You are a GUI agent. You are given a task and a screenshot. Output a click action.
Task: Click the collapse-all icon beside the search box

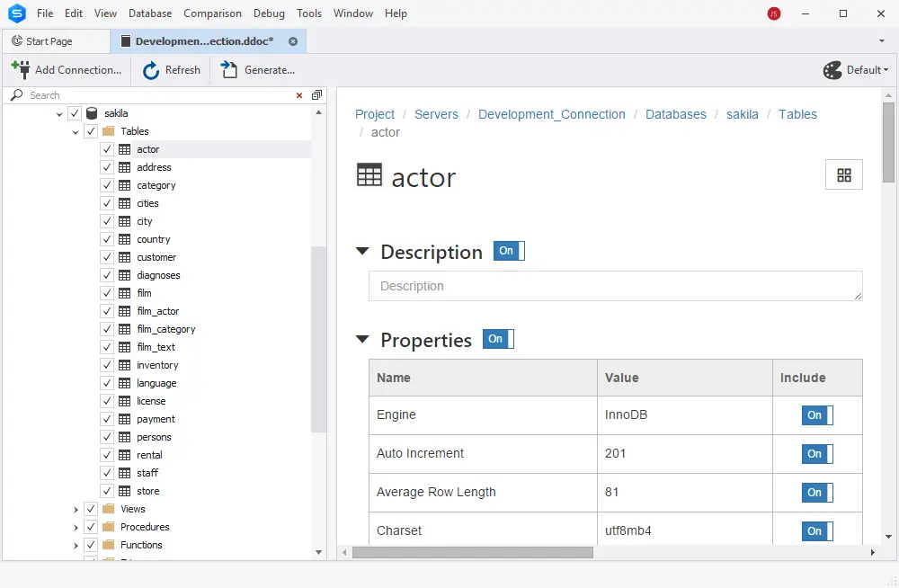316,94
